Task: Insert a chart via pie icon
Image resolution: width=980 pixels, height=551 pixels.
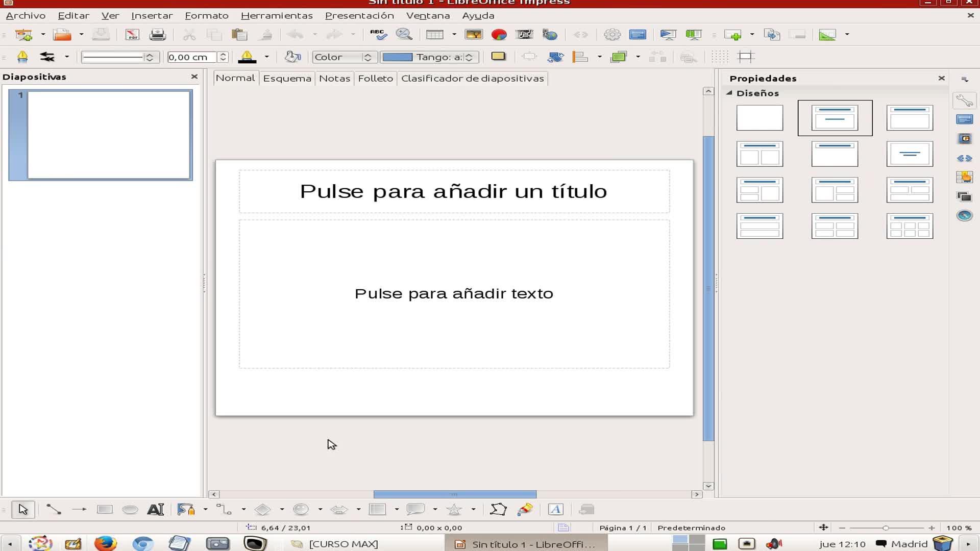Action: click(x=499, y=35)
